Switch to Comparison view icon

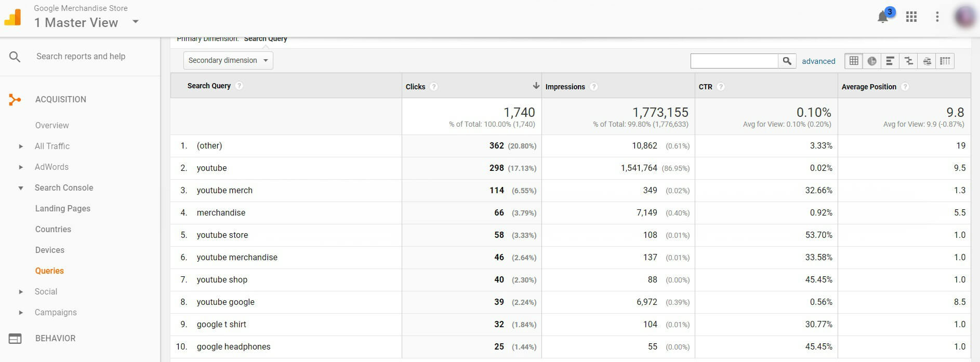point(909,61)
